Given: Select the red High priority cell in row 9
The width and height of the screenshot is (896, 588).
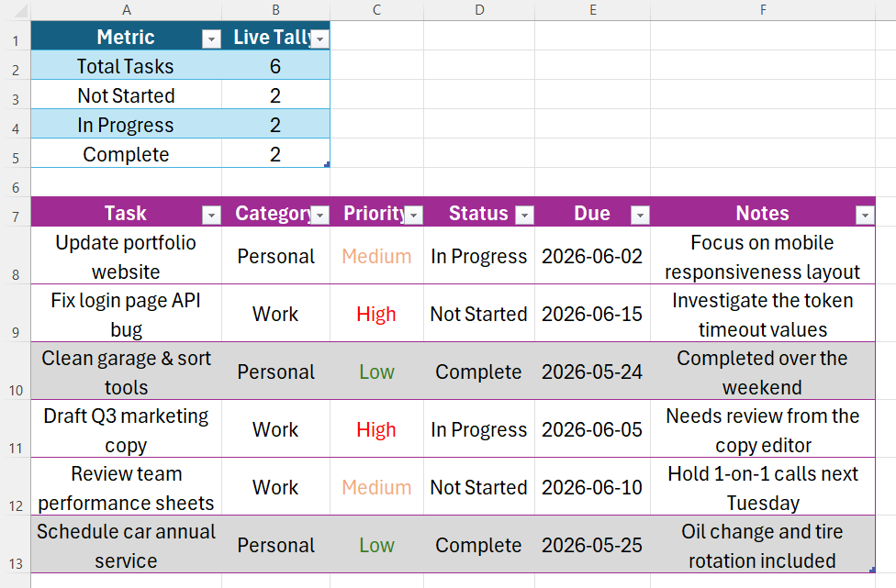Looking at the screenshot, I should [376, 314].
